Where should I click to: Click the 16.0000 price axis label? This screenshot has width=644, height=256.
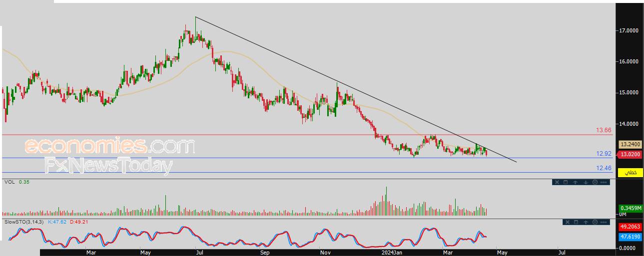coord(630,62)
